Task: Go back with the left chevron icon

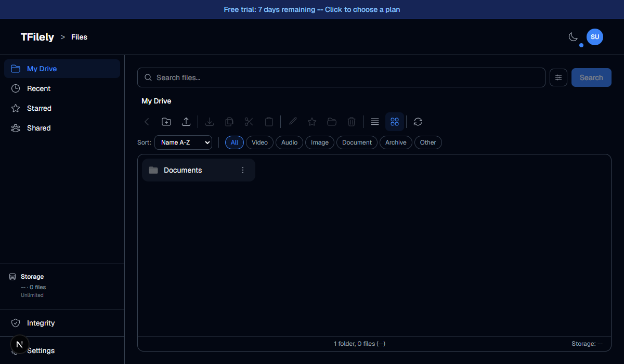Action: pos(147,122)
